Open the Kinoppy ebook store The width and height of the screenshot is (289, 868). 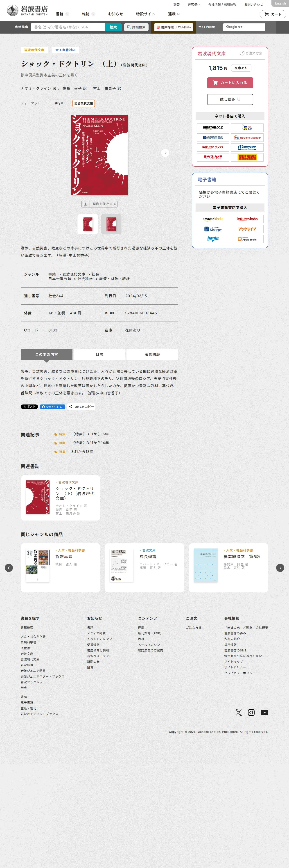pos(213,229)
